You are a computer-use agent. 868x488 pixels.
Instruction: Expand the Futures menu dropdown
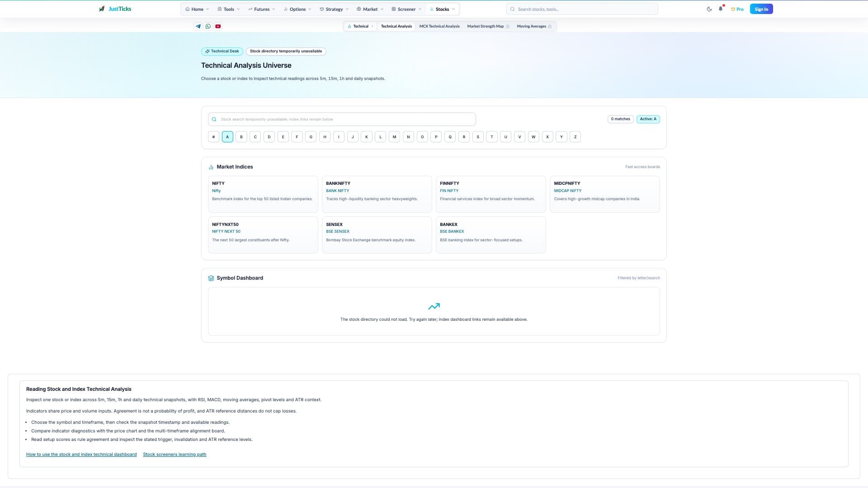(261, 9)
